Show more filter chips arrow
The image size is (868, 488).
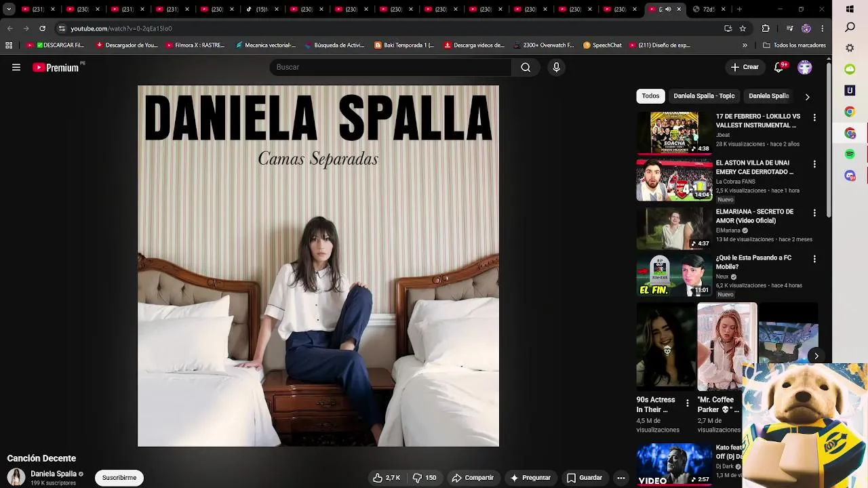(807, 96)
